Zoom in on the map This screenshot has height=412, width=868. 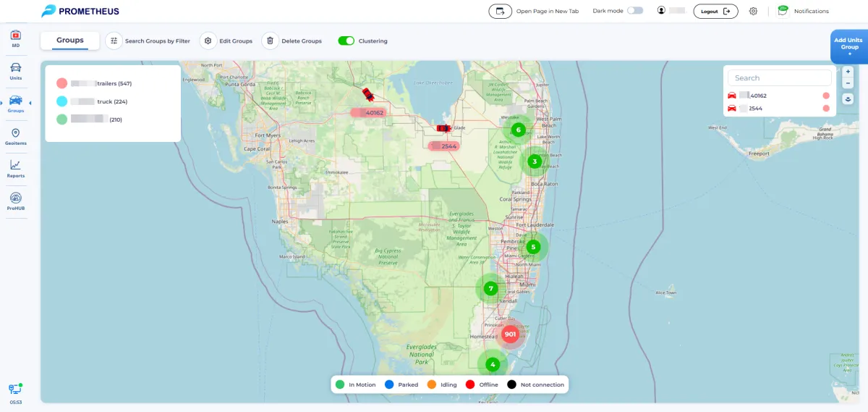tap(848, 71)
